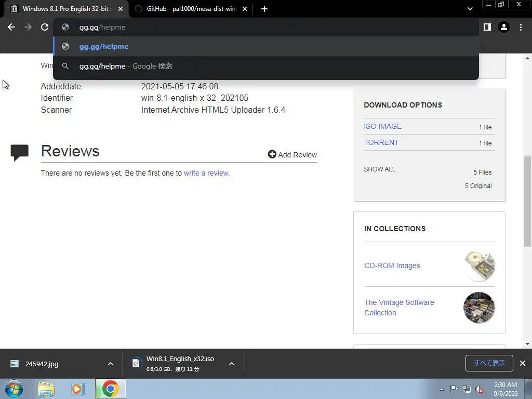Viewport: 532px width, 399px height.
Task: Open CD-ROM Images collection link
Action: pos(392,265)
